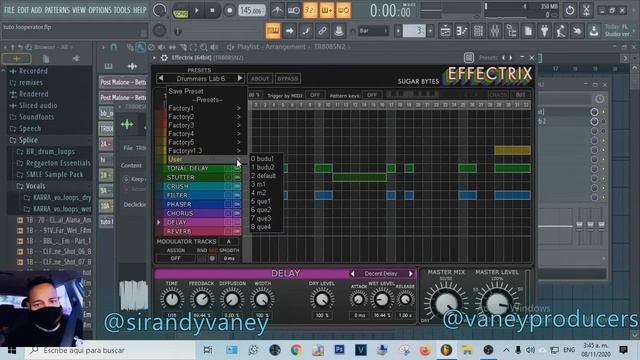Viewport: 640px width, 360px height.
Task: Open the snap Bar dropdown
Action: pos(373,31)
